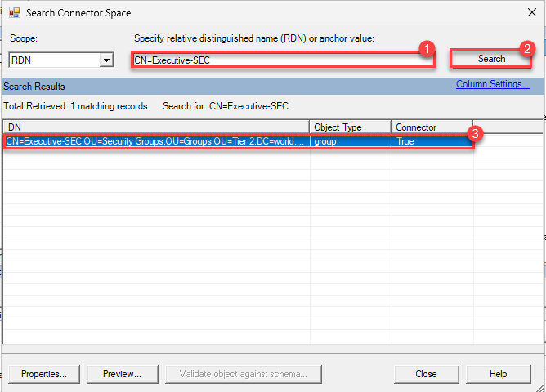Click the red circle marker numbered 3
Image resolution: width=546 pixels, height=392 pixels.
pyautogui.click(x=472, y=133)
